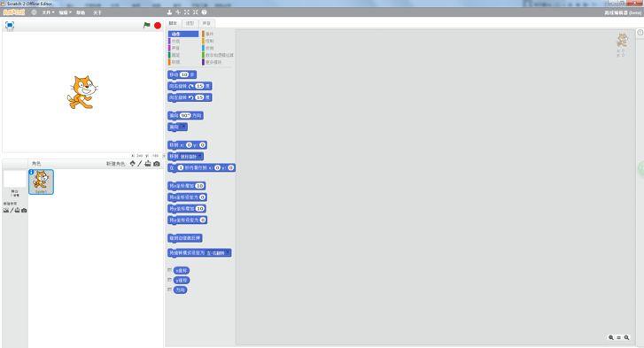Click the globe language icon
Viewport: 644px width, 348px height.
(x=34, y=12)
